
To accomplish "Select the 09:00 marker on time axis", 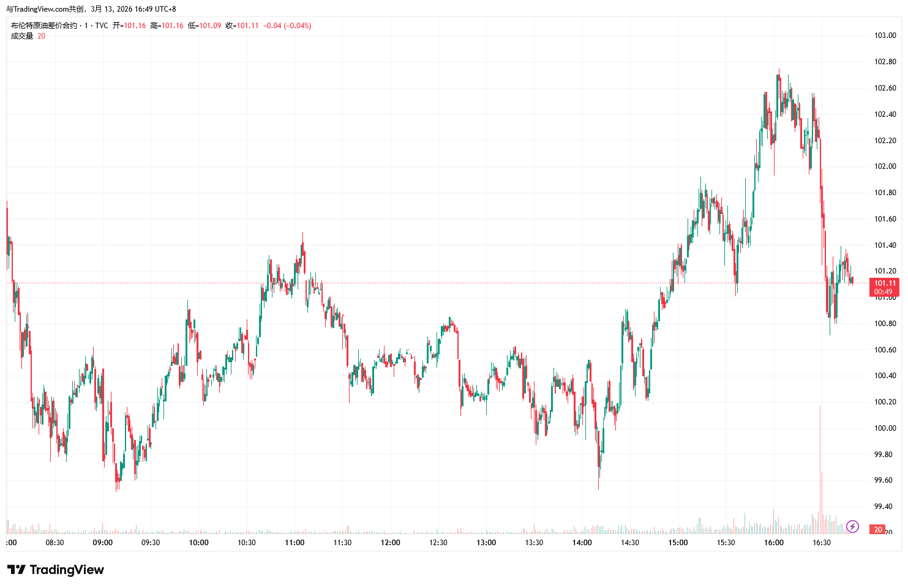I will coord(102,543).
